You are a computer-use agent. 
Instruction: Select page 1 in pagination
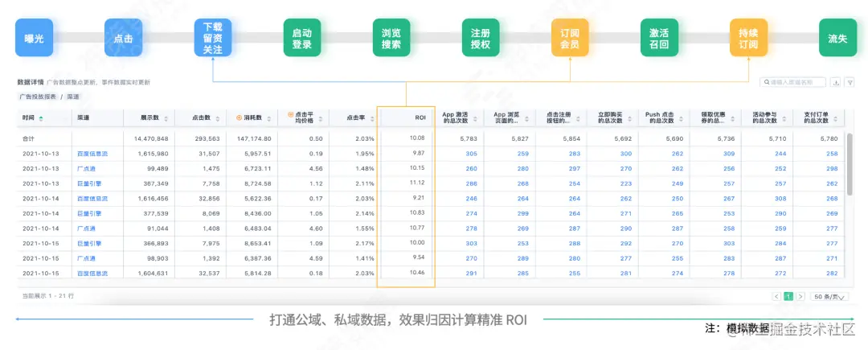[x=789, y=297]
